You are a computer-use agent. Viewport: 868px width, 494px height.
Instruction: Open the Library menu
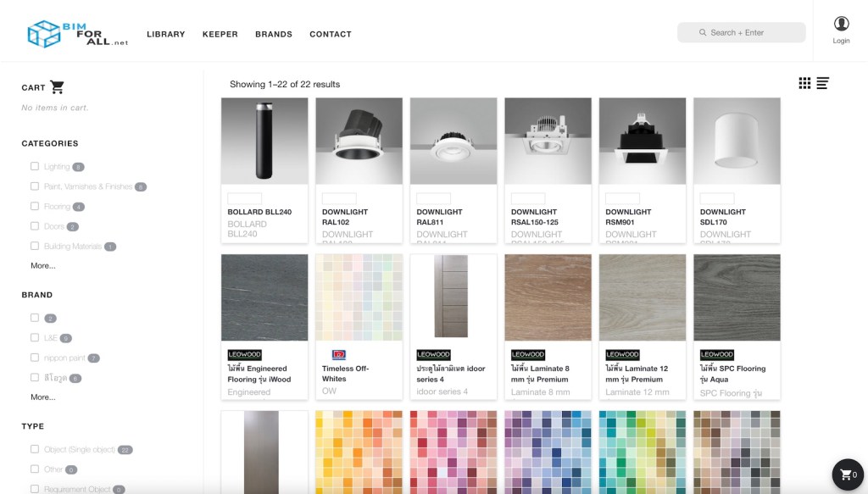[165, 35]
